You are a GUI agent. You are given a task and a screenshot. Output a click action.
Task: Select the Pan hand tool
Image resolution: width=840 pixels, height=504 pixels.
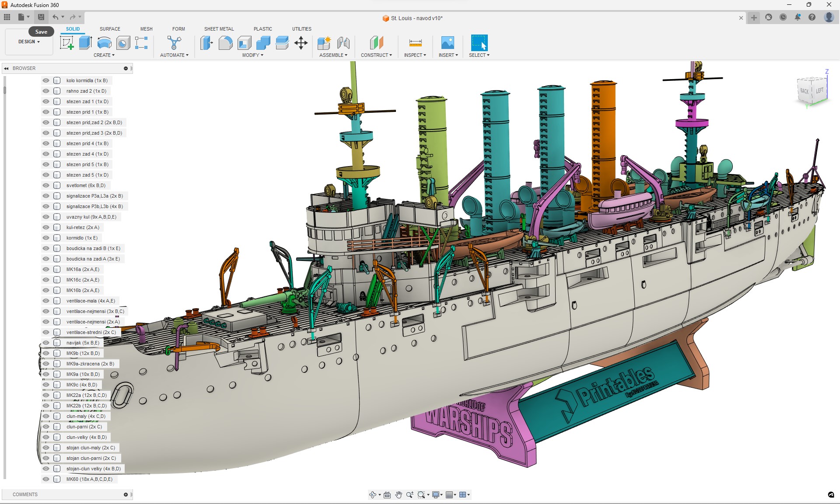tap(399, 495)
